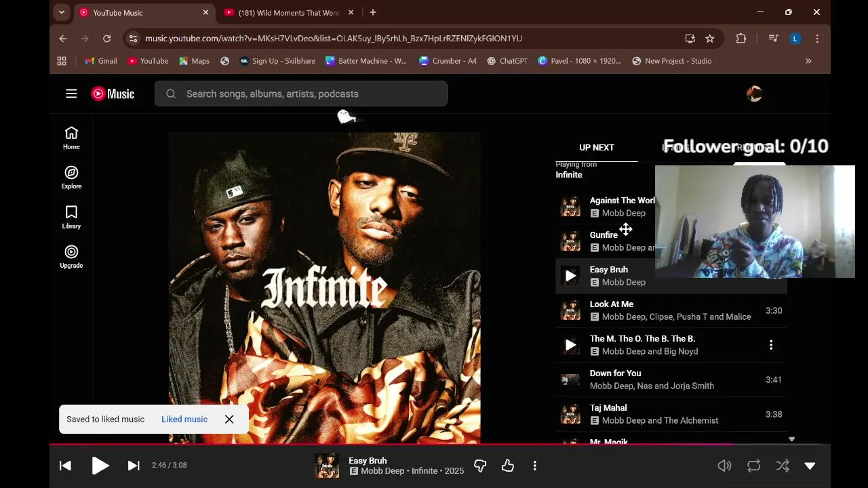The width and height of the screenshot is (868, 488).
Task: Open browser media controls
Action: click(773, 39)
